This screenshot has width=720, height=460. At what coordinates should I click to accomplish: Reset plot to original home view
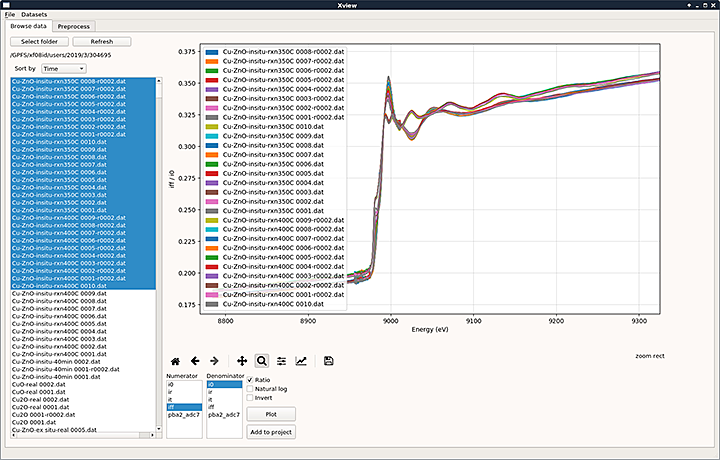click(x=176, y=360)
